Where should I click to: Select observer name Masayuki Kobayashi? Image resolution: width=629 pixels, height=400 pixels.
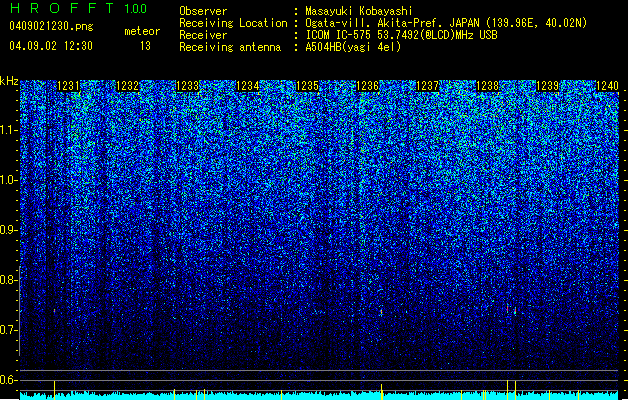(359, 11)
